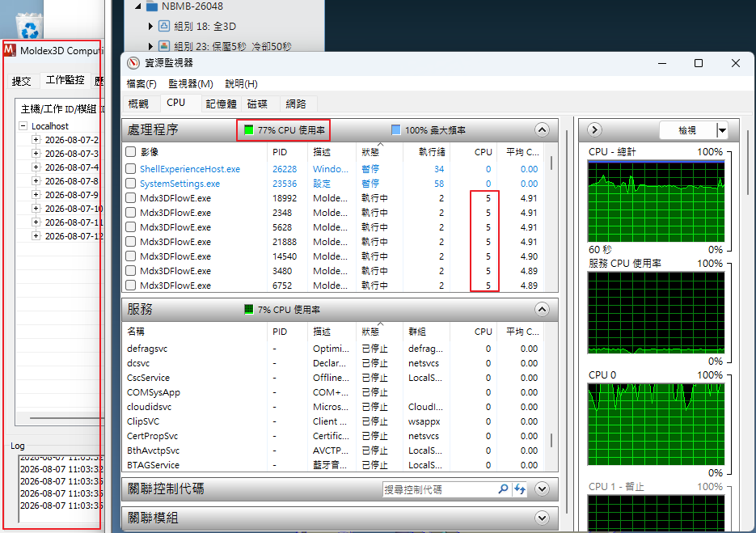Open the 檢視 dropdown arrow
The height and width of the screenshot is (533, 756).
tap(722, 130)
